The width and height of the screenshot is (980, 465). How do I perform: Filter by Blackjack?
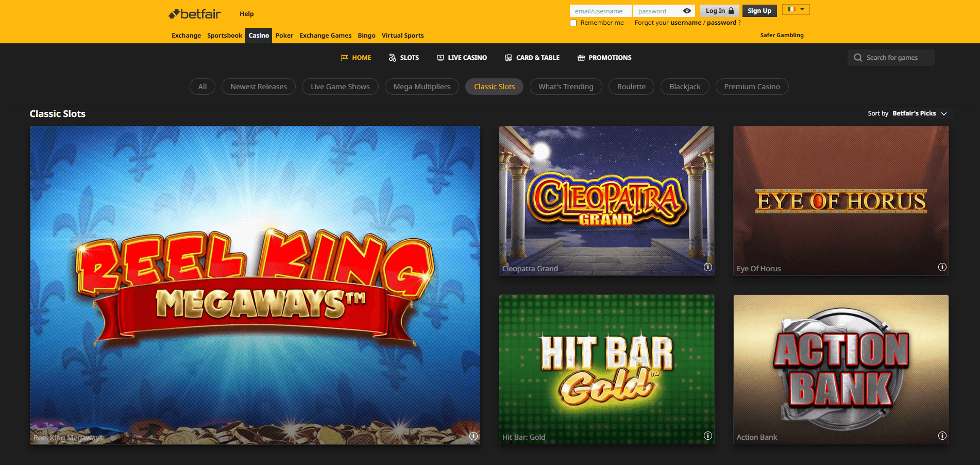tap(685, 87)
